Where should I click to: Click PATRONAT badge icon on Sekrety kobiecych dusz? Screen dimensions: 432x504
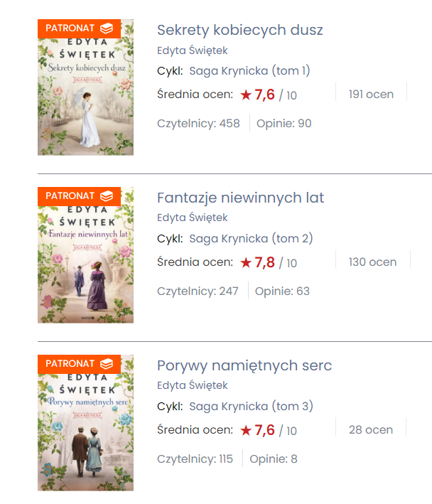point(107,28)
